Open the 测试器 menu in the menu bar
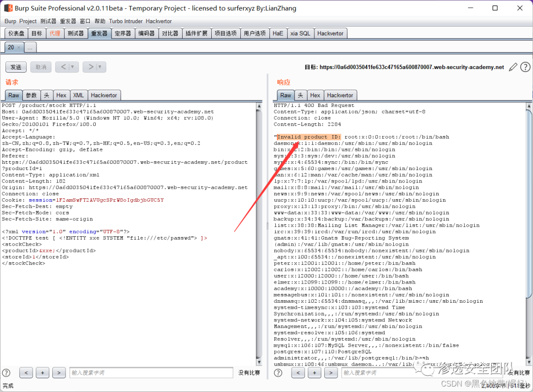The height and width of the screenshot is (392, 533). click(48, 21)
